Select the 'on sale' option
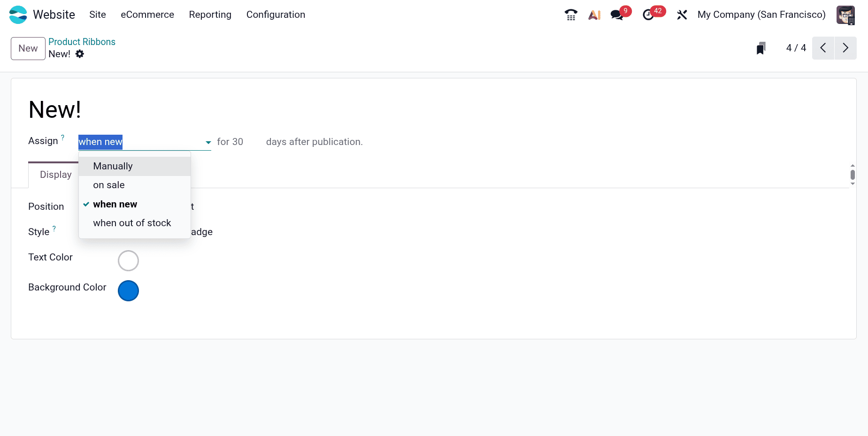 click(x=109, y=185)
